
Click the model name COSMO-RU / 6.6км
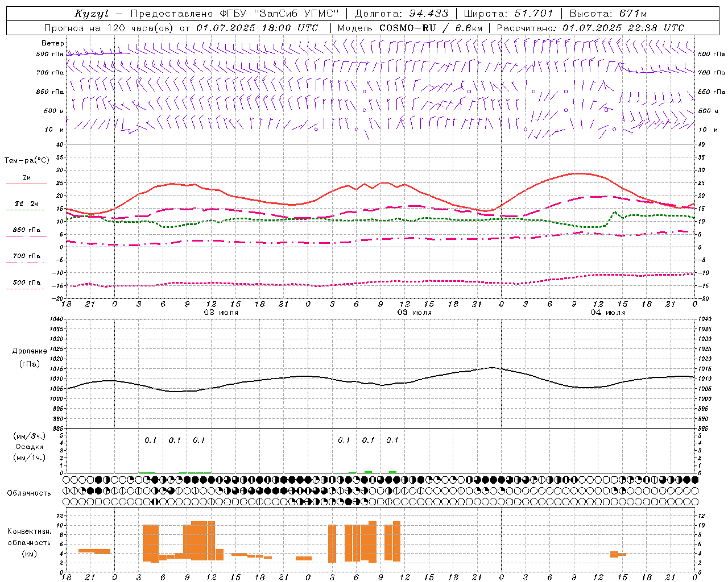click(x=431, y=28)
